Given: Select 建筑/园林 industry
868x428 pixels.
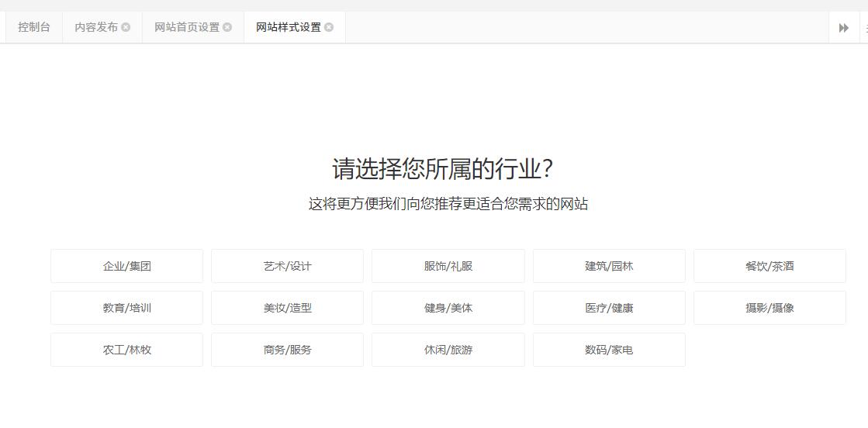Looking at the screenshot, I should click(x=609, y=266).
